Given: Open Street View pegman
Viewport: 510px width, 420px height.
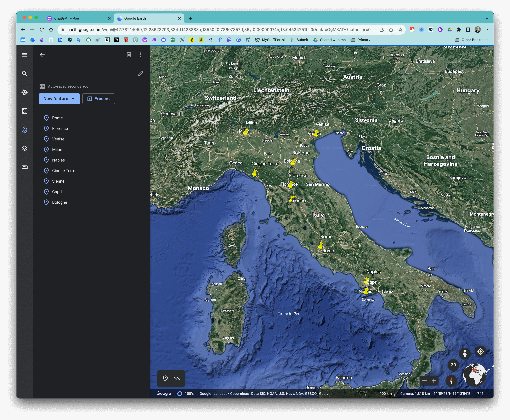Looking at the screenshot, I should tap(465, 354).
